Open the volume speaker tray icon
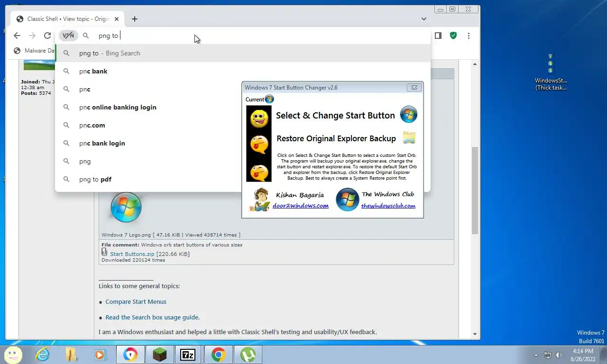Screen dimensions: 607x364 pos(559,355)
